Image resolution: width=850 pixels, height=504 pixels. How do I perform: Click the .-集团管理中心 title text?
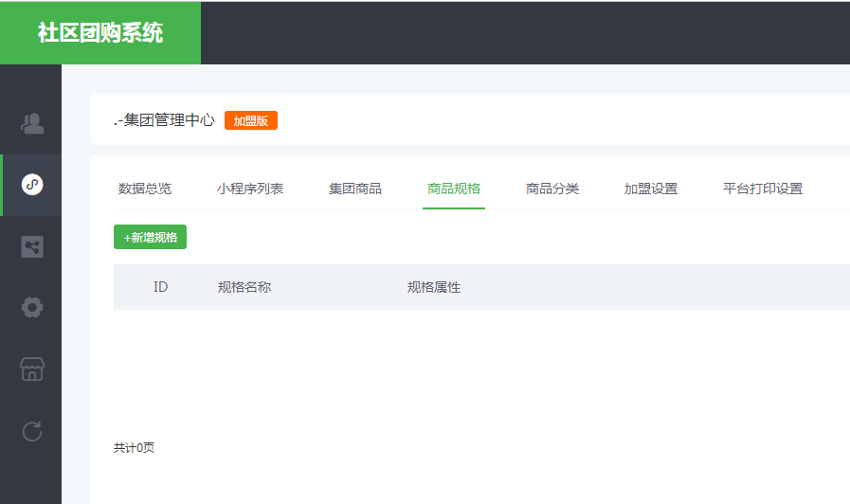[x=164, y=120]
